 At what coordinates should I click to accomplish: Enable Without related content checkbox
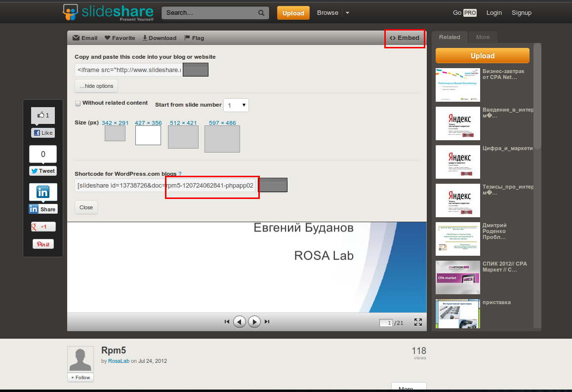click(78, 103)
